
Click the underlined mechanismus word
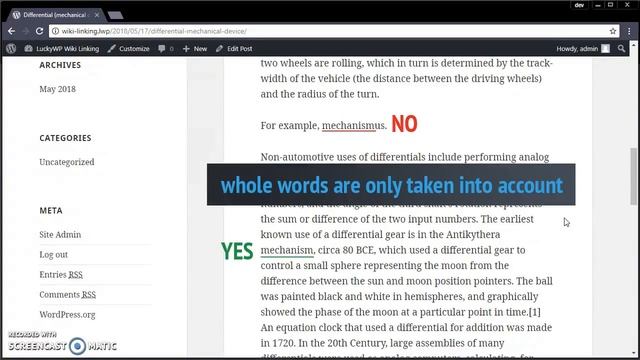tap(353, 125)
